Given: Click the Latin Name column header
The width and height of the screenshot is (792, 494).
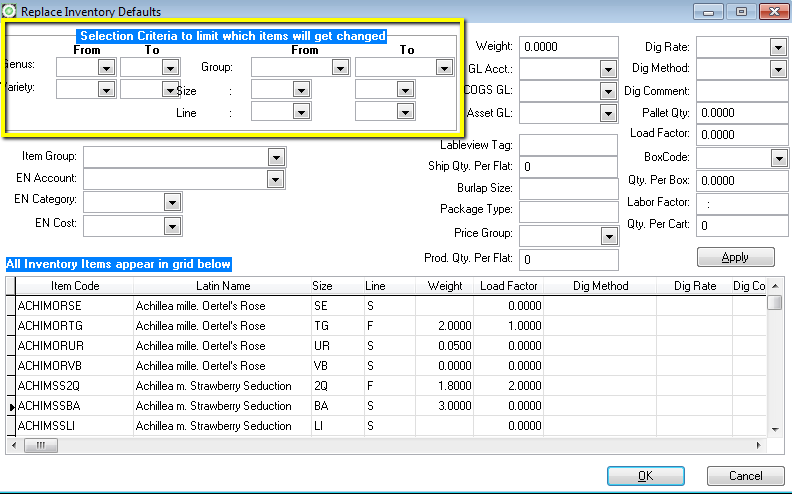Looking at the screenshot, I should [222, 286].
